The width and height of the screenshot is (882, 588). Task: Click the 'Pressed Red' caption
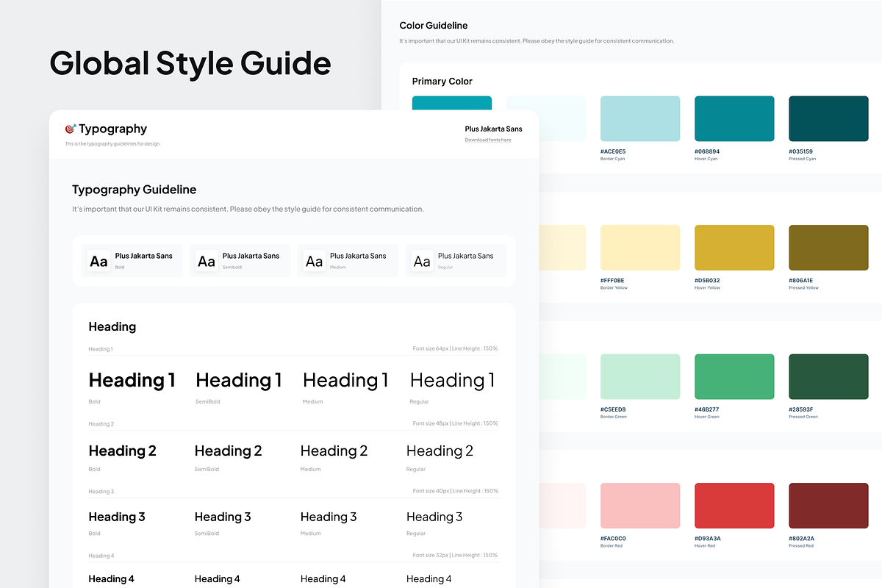[801, 545]
